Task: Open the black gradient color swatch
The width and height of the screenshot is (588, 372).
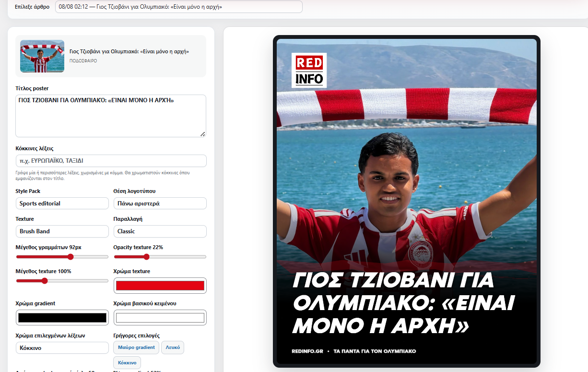Action: point(62,318)
